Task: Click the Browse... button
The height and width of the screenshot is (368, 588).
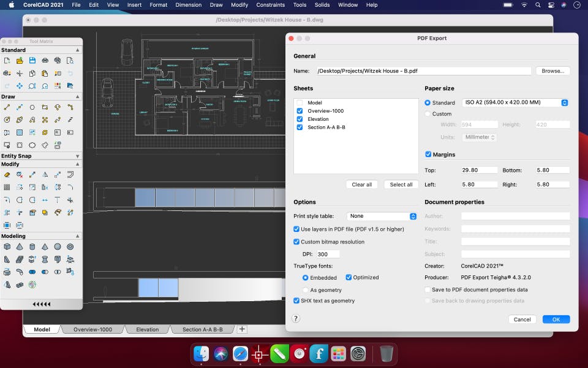Action: point(552,71)
